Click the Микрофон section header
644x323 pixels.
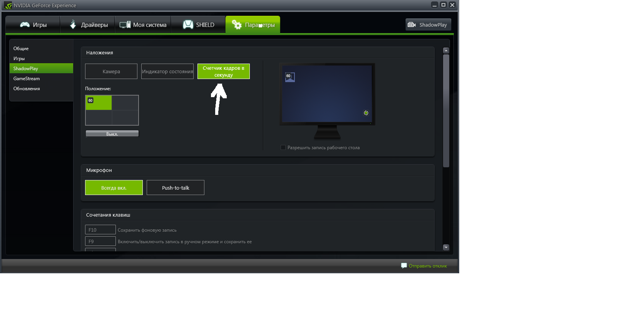point(99,170)
